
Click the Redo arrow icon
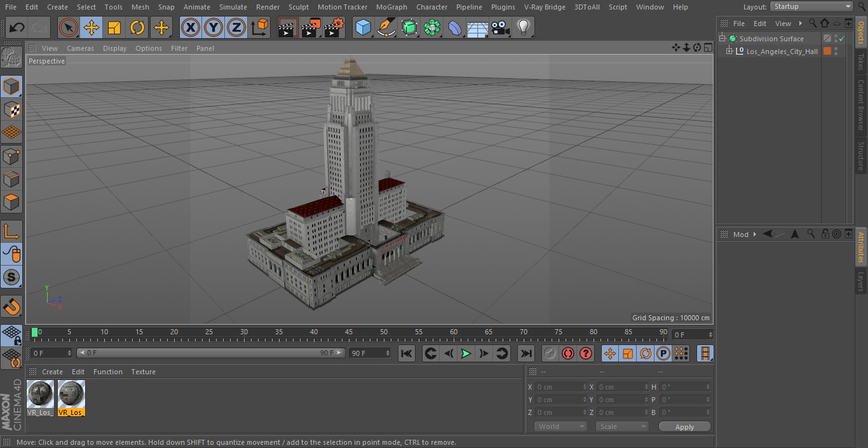coord(39,27)
